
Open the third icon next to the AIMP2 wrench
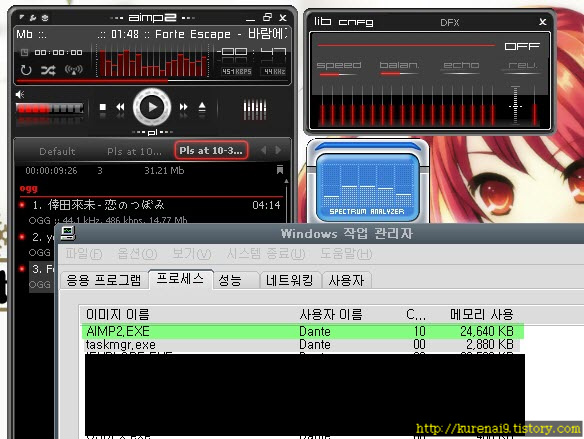tap(45, 18)
